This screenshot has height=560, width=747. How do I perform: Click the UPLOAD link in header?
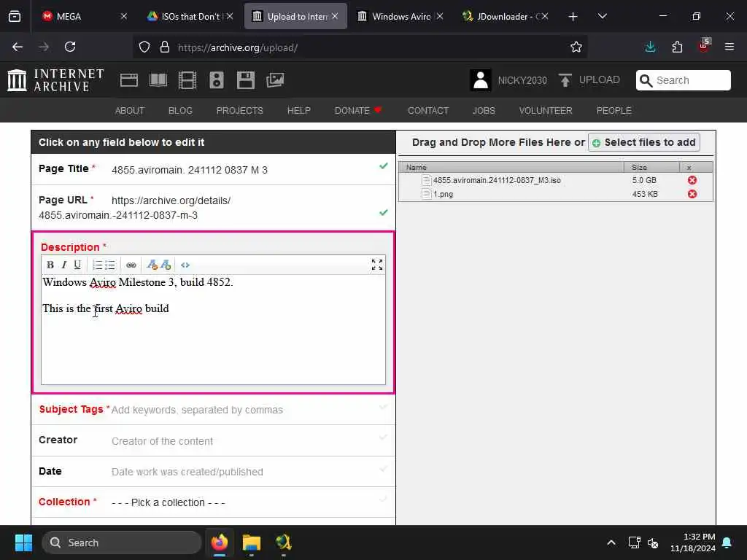[600, 80]
